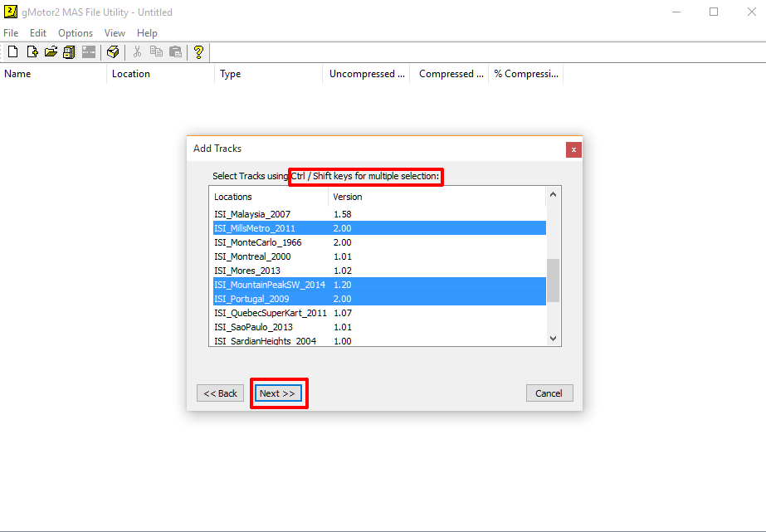Click the % Compression column header
The width and height of the screenshot is (766, 532).
(525, 74)
